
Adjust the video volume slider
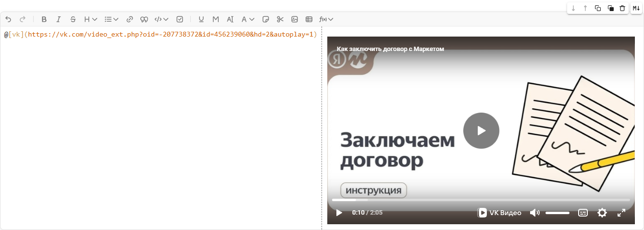pyautogui.click(x=557, y=213)
